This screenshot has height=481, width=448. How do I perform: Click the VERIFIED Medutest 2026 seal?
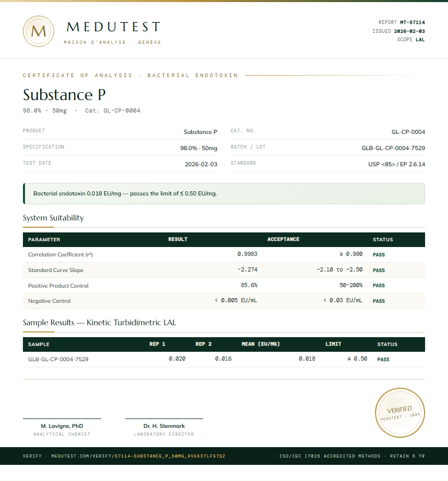(400, 413)
